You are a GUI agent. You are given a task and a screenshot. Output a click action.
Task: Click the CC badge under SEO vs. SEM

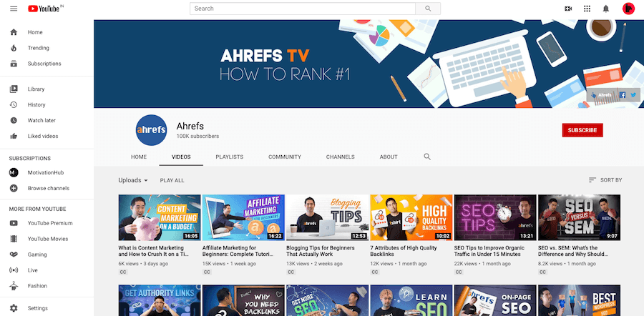[542, 272]
